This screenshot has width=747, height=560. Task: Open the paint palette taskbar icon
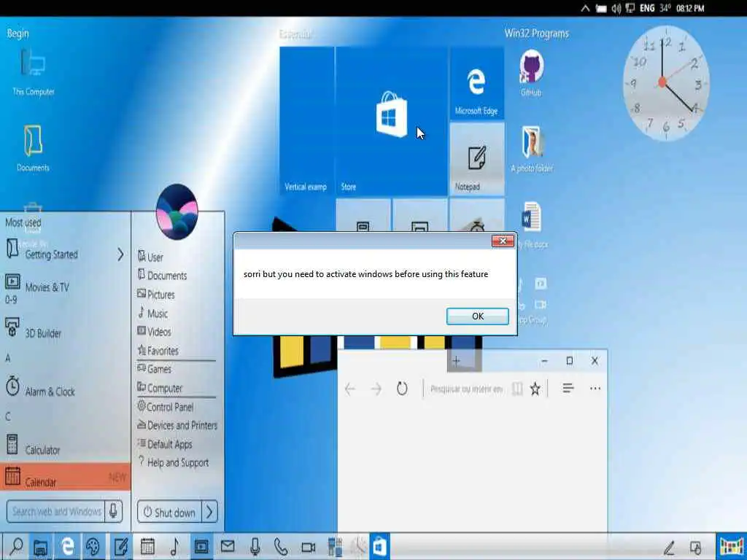coord(93,546)
